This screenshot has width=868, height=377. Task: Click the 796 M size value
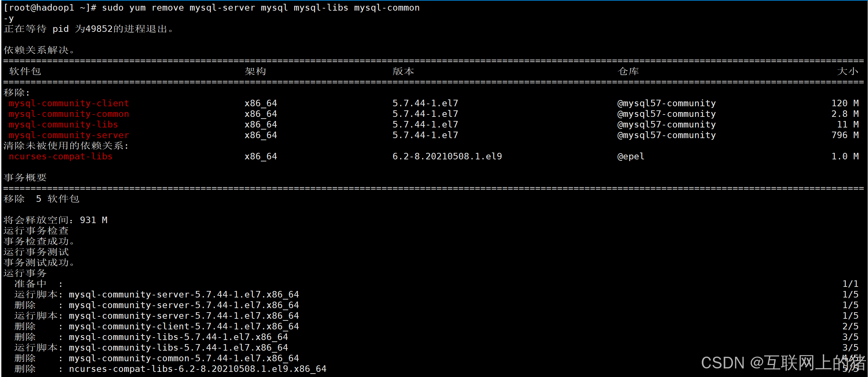pos(845,135)
